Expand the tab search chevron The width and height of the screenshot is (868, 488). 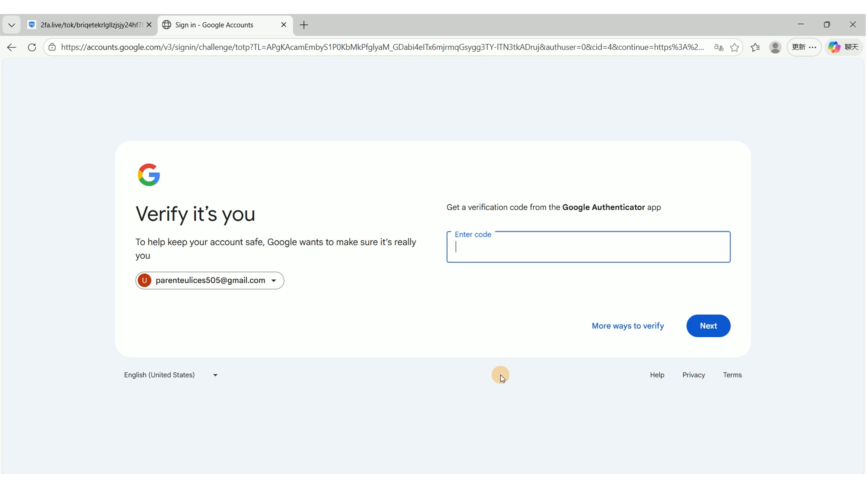12,25
